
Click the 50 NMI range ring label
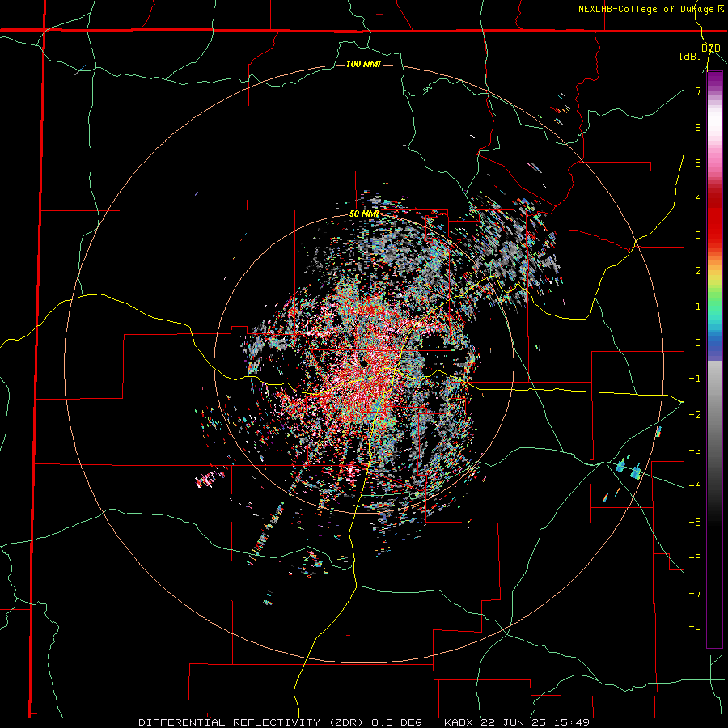(364, 214)
